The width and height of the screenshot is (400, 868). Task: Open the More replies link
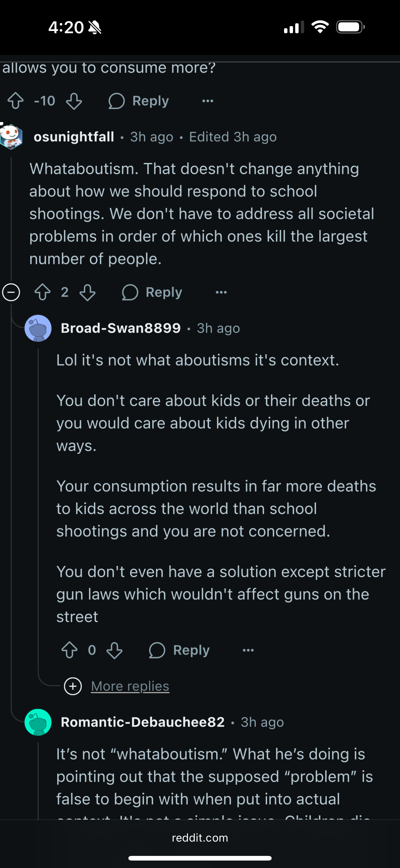pos(130,686)
